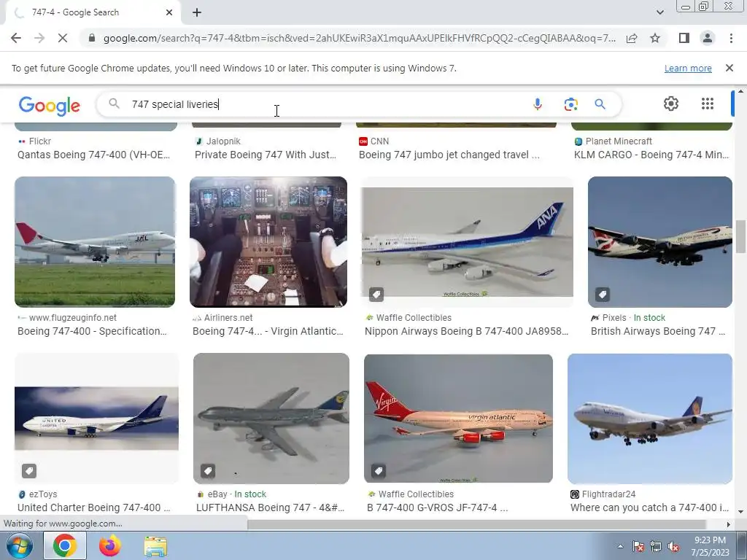The height and width of the screenshot is (560, 747).
Task: Click the vertical scrollbar down arrow
Action: pos(741,512)
